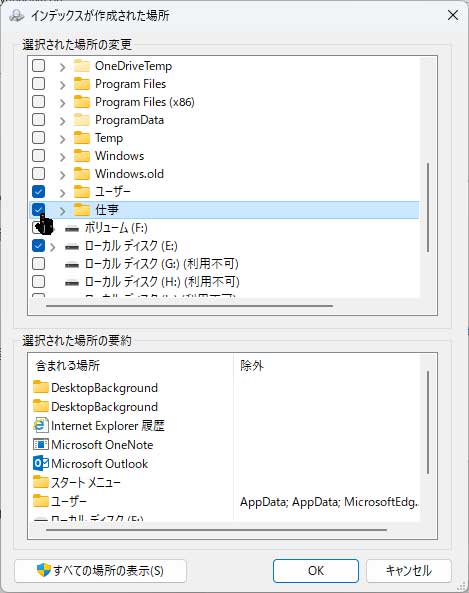Uncheck the ローカル ディスク (E:) checkbox

39,246
